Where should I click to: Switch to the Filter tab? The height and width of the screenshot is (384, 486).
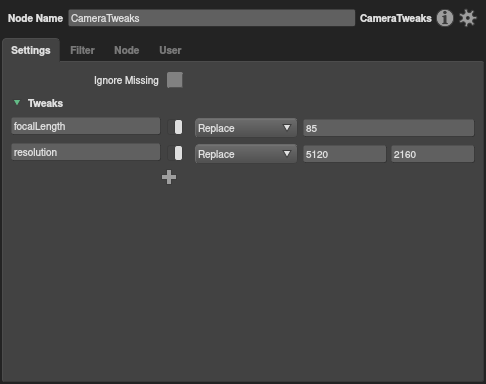pyautogui.click(x=82, y=50)
